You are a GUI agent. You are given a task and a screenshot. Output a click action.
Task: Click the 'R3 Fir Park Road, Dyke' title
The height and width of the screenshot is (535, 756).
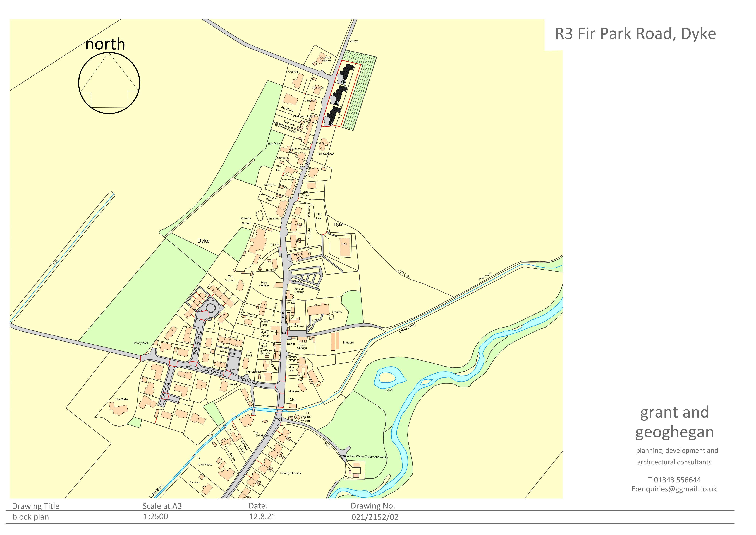pyautogui.click(x=635, y=34)
